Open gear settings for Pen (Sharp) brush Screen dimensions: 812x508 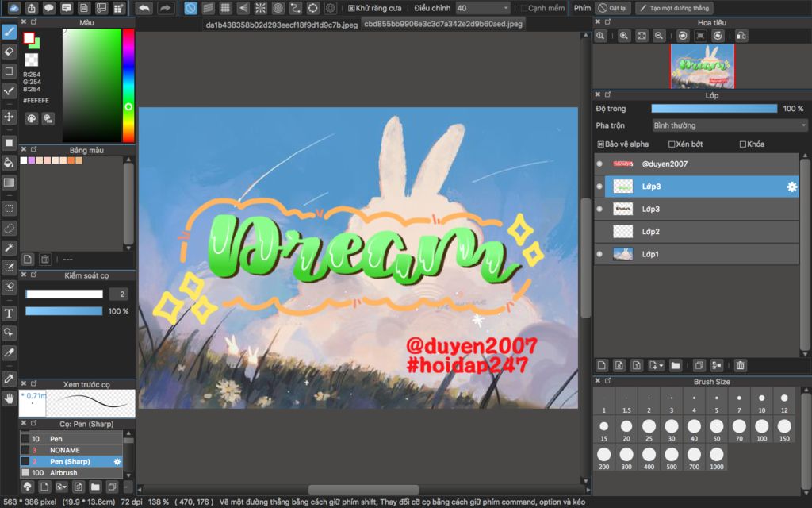pyautogui.click(x=117, y=461)
